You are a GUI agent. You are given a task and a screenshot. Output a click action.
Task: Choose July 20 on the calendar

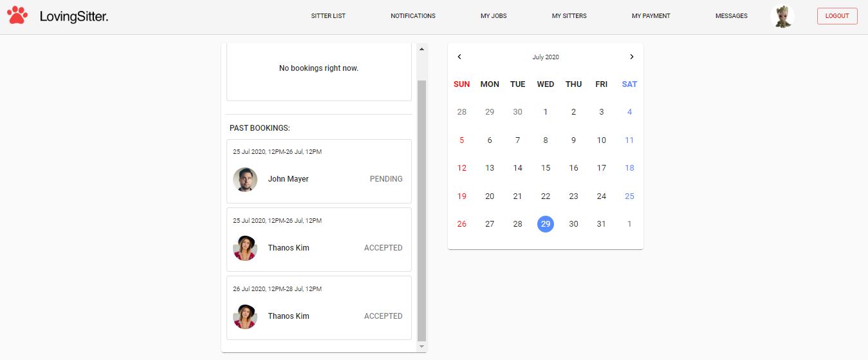point(490,196)
